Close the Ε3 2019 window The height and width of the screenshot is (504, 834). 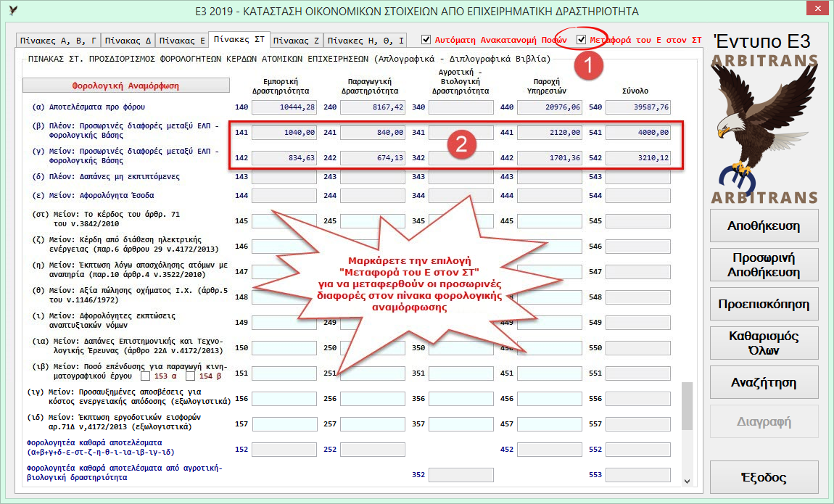818,8
